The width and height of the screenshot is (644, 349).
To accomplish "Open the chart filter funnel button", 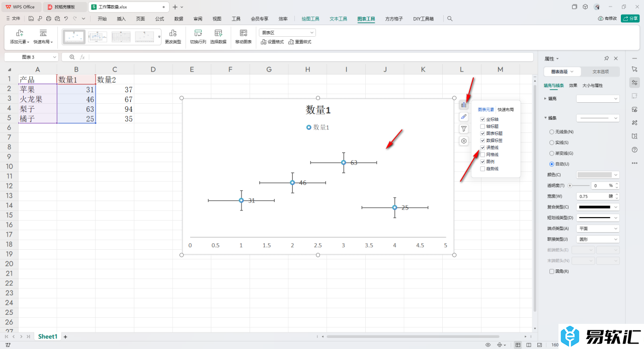I will coord(464,129).
